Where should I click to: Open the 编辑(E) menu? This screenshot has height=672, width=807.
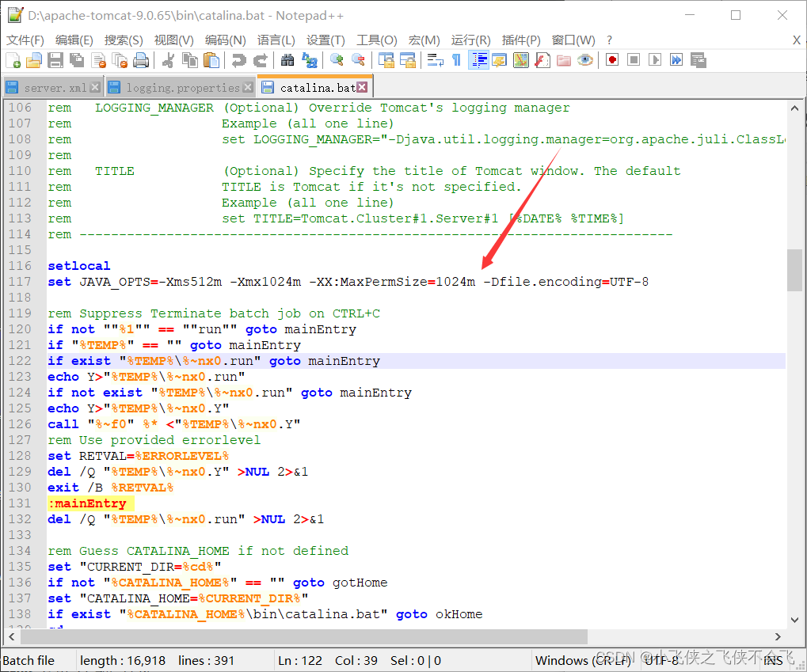(x=74, y=40)
